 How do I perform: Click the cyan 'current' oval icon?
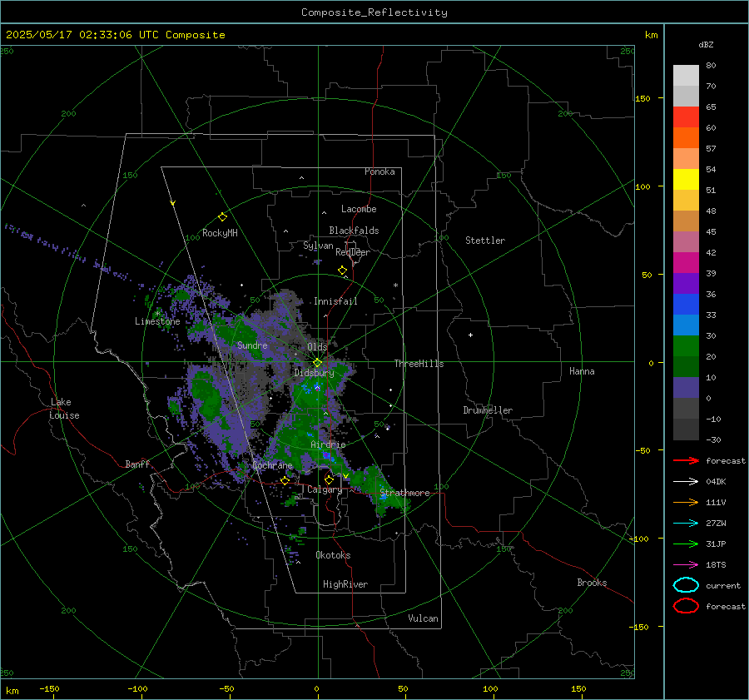click(x=686, y=585)
